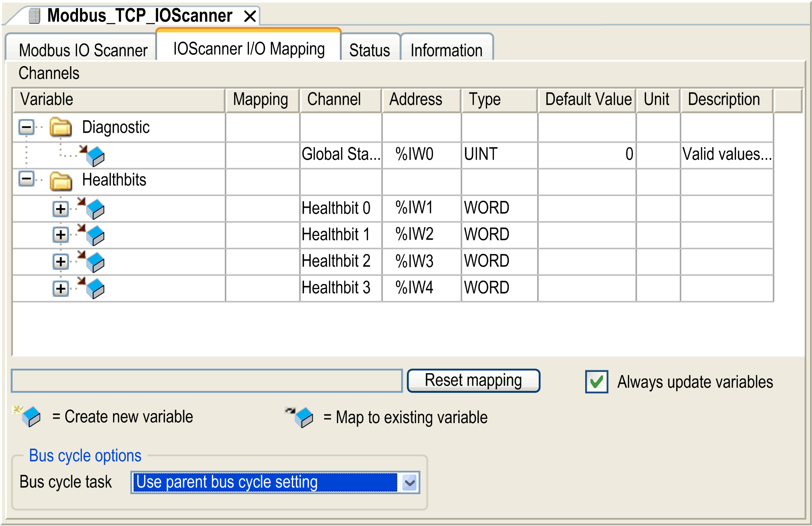
Task: Open the Bus cycle task dropdown arrow
Action: (x=410, y=482)
